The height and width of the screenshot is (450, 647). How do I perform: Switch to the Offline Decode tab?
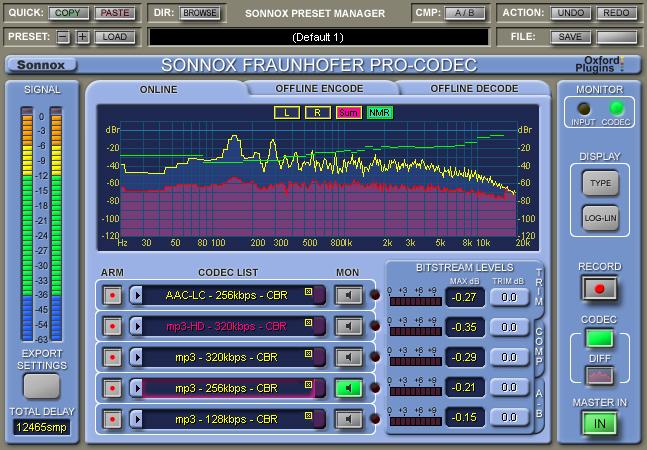[x=474, y=88]
